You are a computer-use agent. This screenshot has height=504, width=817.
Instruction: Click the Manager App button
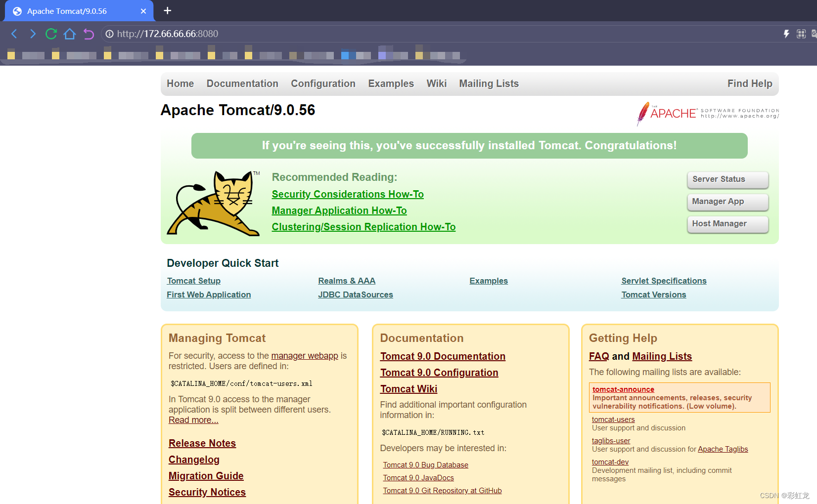[727, 202]
